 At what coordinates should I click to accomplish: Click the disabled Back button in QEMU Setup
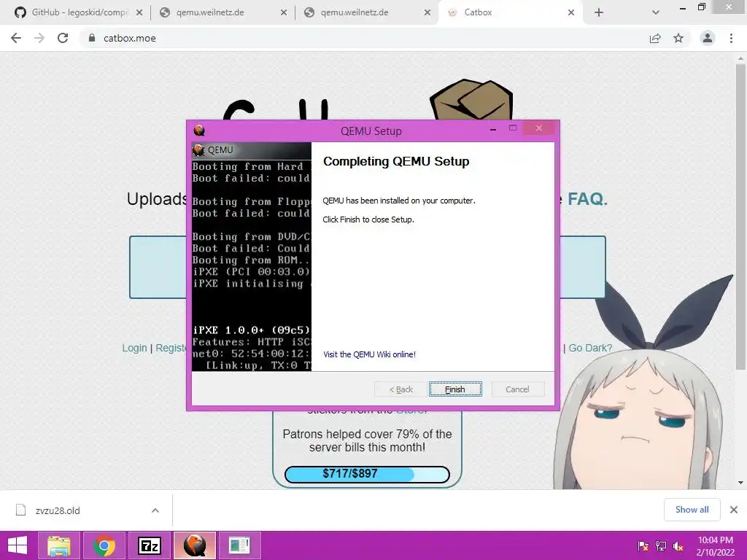pos(400,389)
